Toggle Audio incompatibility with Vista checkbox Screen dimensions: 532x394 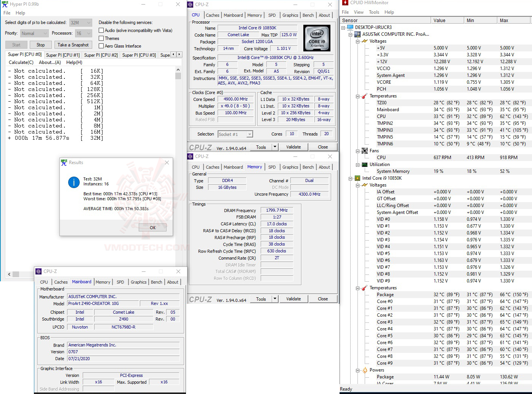point(101,30)
